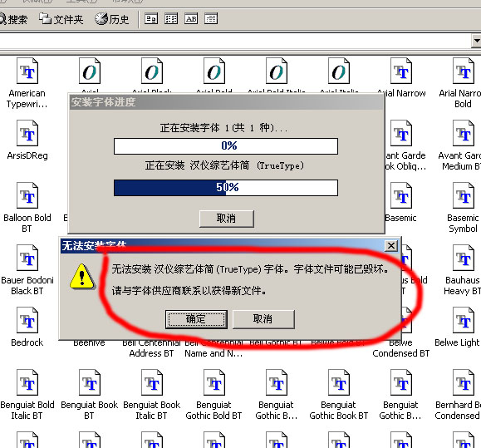
Task: Click the 50% file progress bar
Action: coord(226,188)
